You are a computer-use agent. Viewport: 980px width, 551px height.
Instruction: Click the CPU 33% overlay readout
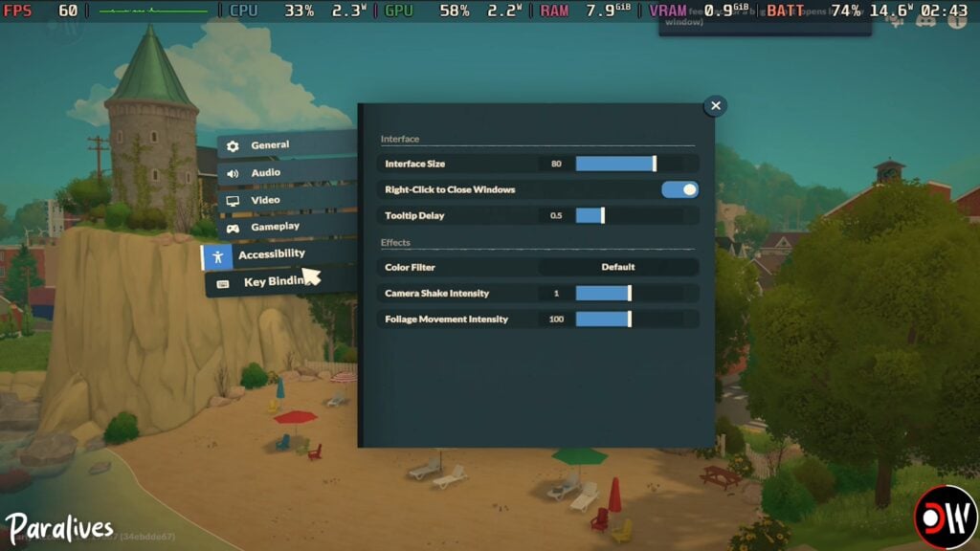click(x=299, y=11)
